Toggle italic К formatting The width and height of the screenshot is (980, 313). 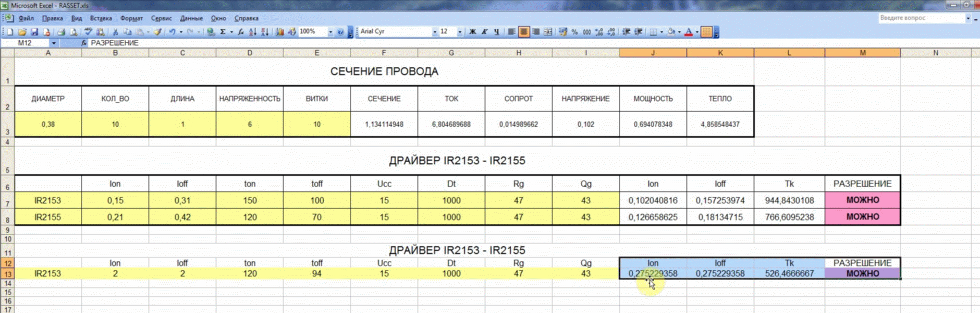point(485,32)
